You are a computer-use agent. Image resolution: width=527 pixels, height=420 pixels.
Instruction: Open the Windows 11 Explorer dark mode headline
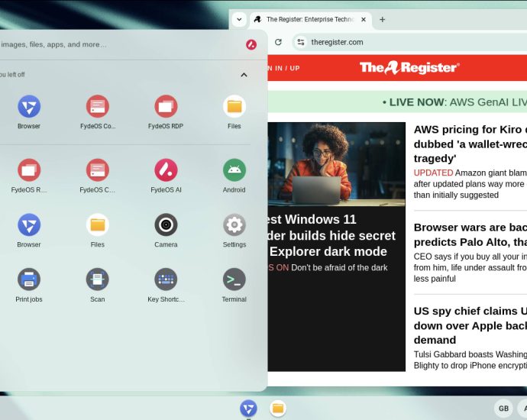click(x=332, y=235)
